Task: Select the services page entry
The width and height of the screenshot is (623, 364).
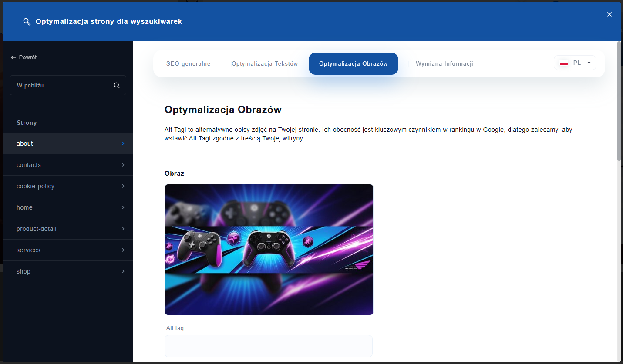Action: click(x=28, y=250)
